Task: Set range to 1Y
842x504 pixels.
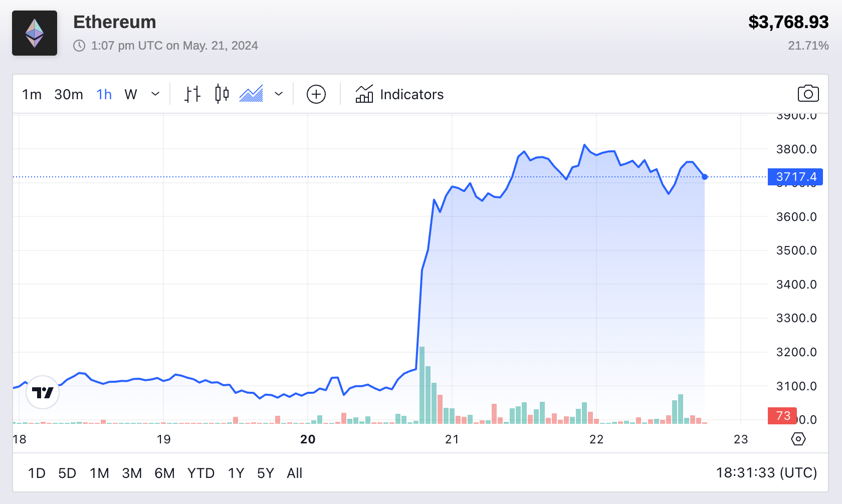Action: tap(236, 473)
